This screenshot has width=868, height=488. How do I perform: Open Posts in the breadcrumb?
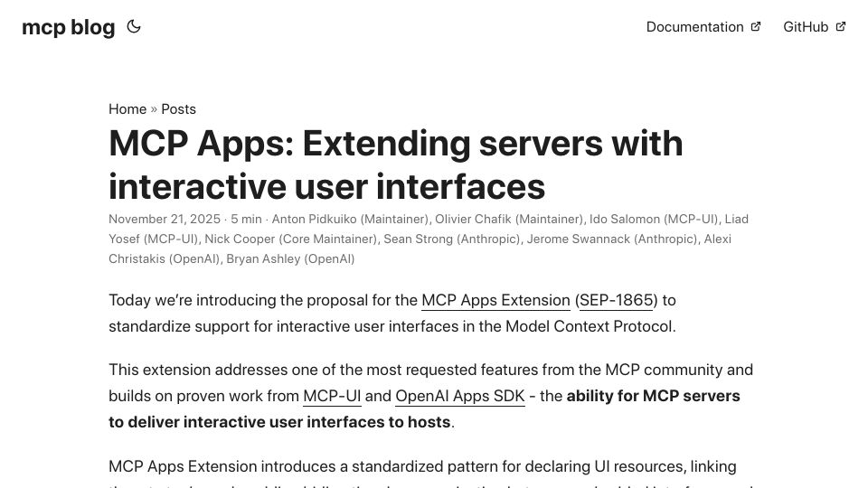point(178,109)
